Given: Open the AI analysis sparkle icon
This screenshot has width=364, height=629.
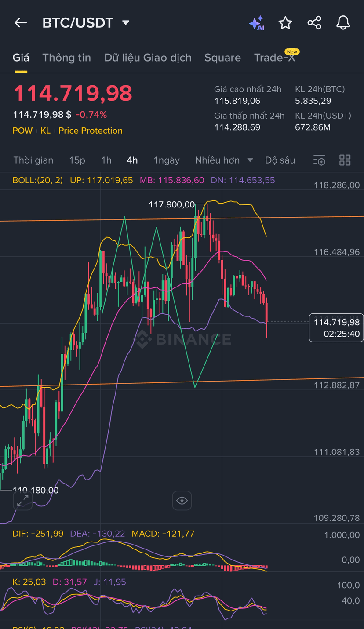Looking at the screenshot, I should 256,23.
